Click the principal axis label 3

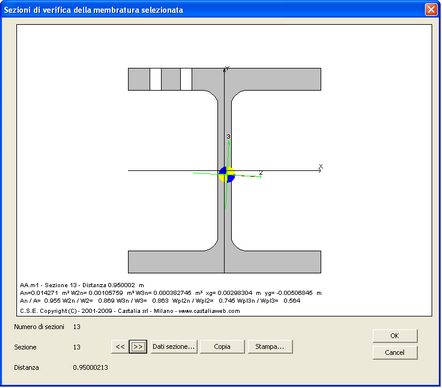click(x=228, y=137)
